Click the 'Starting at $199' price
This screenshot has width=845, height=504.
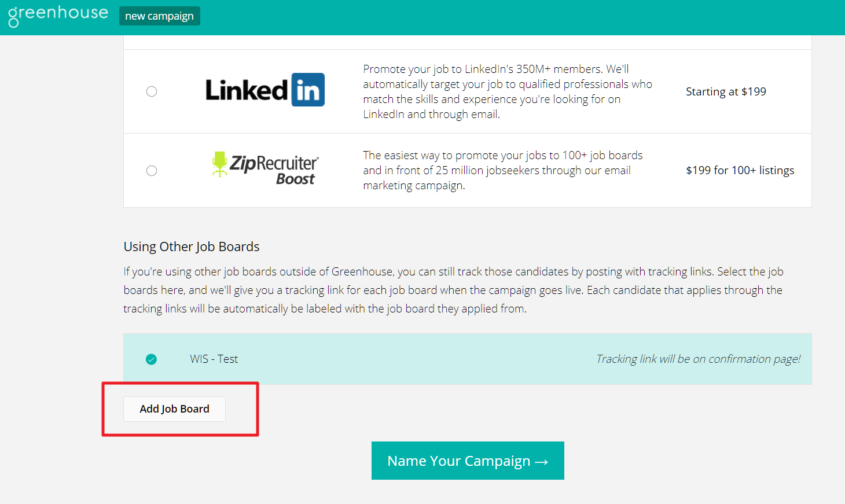pos(726,92)
